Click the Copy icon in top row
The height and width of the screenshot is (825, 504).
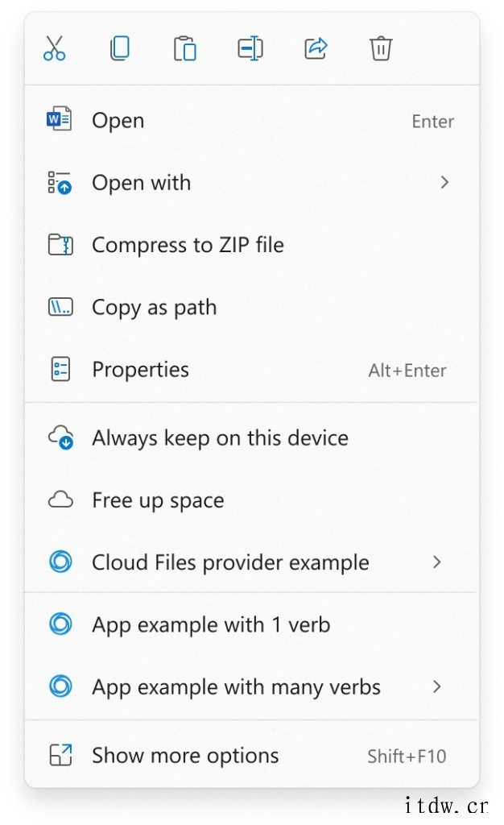(x=120, y=48)
